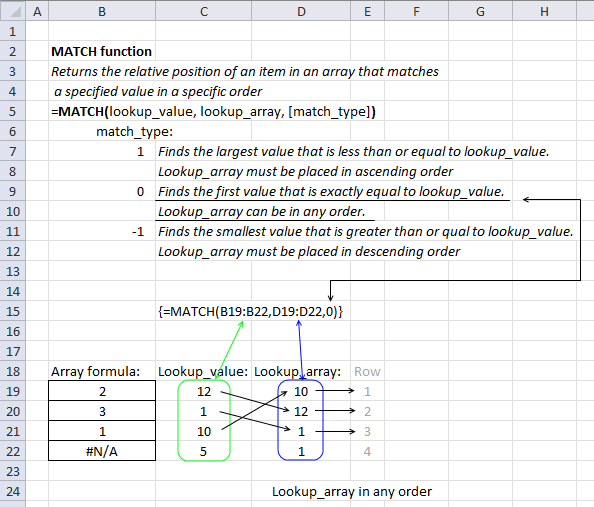Select row 15 header

point(13,311)
